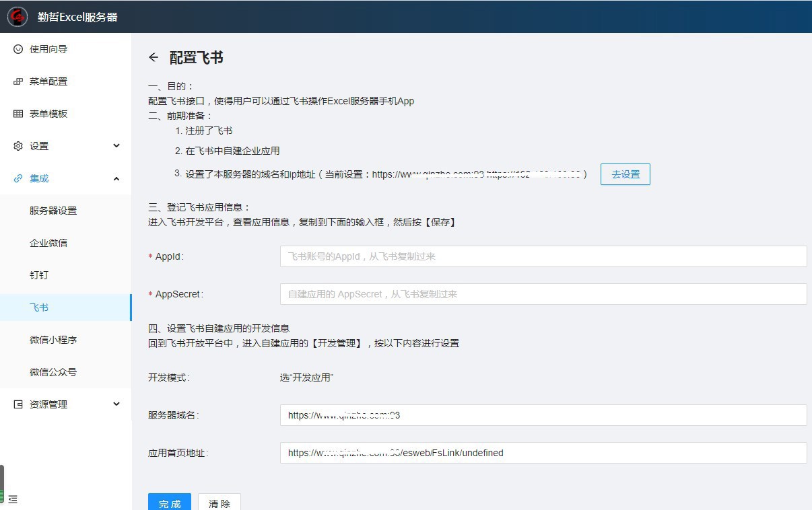Image resolution: width=812 pixels, height=510 pixels.
Task: Click the 集成 link icon
Action: 18,178
